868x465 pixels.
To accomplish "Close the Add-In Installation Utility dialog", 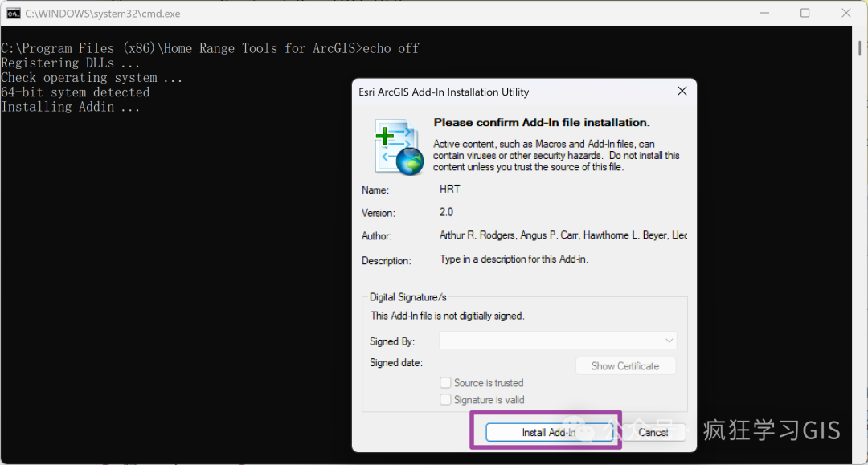I will [x=682, y=91].
